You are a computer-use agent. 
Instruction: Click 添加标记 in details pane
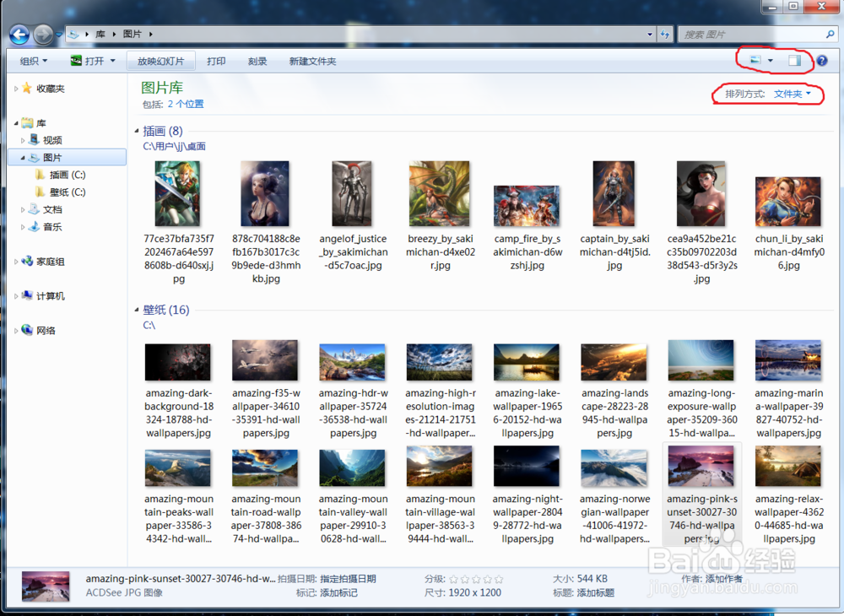[x=338, y=593]
